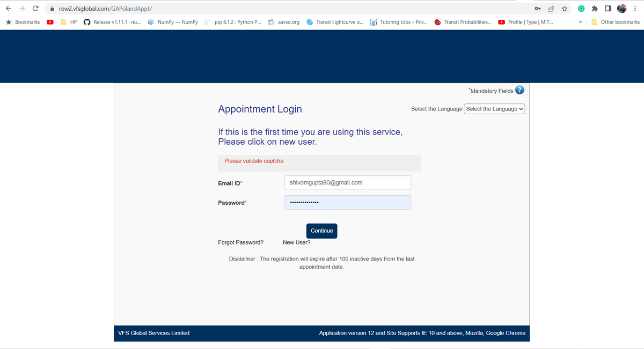This screenshot has width=644, height=349.
Task: Open pip 8.1.2 Python bookmark
Action: (x=233, y=22)
